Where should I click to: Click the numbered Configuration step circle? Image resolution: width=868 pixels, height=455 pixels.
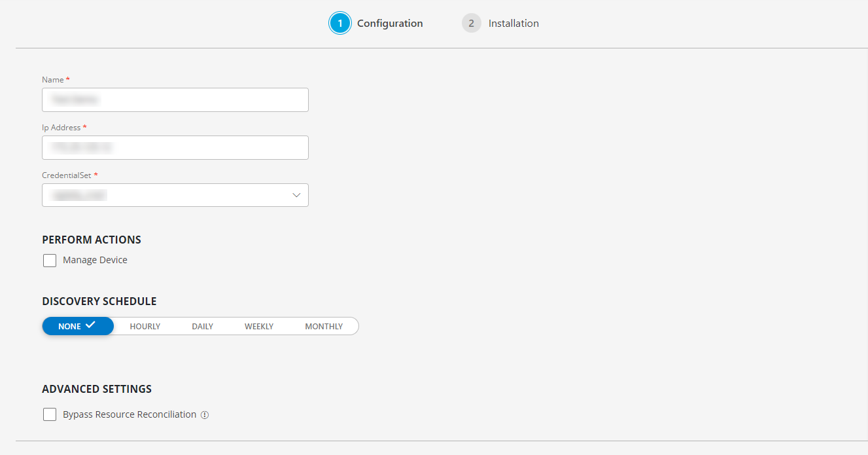coord(339,23)
